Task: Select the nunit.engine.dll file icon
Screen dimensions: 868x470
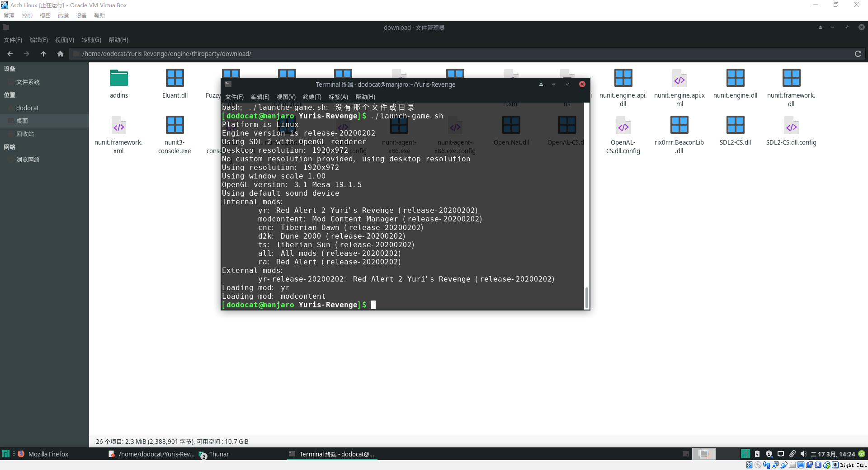Action: point(735,78)
